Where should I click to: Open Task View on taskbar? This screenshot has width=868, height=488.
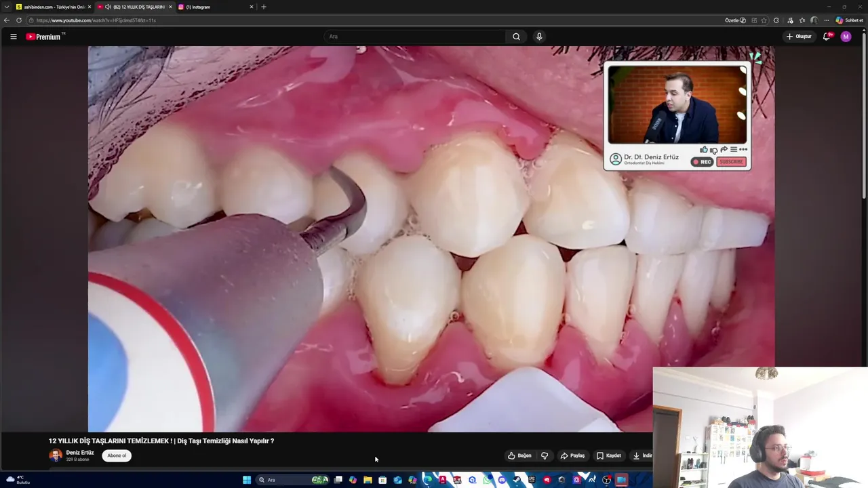[338, 480]
